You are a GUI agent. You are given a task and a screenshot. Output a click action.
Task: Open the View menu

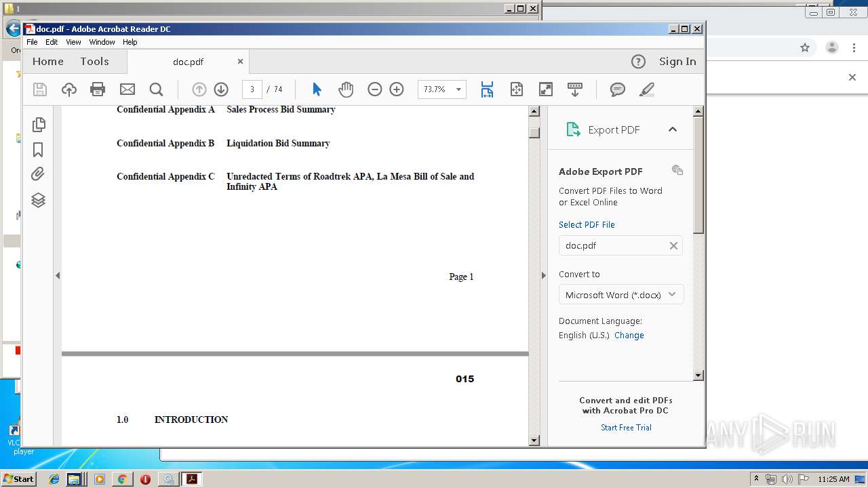tap(73, 42)
